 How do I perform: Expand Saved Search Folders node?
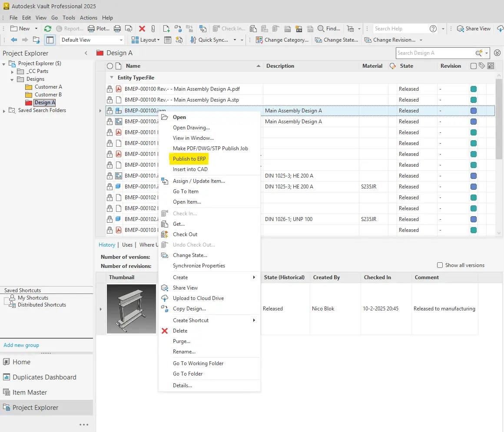[x=4, y=111]
